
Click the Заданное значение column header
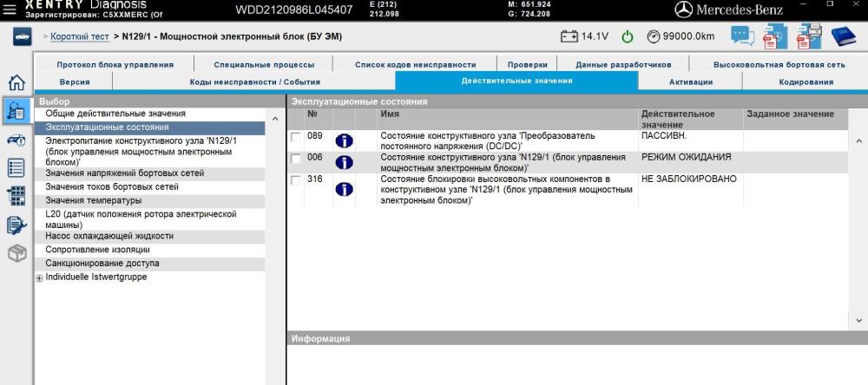(x=796, y=119)
